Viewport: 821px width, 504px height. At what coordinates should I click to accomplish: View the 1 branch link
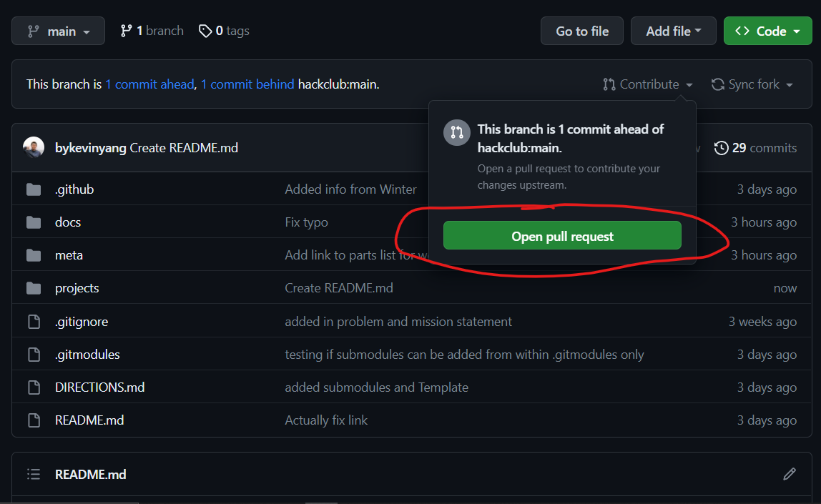[152, 31]
